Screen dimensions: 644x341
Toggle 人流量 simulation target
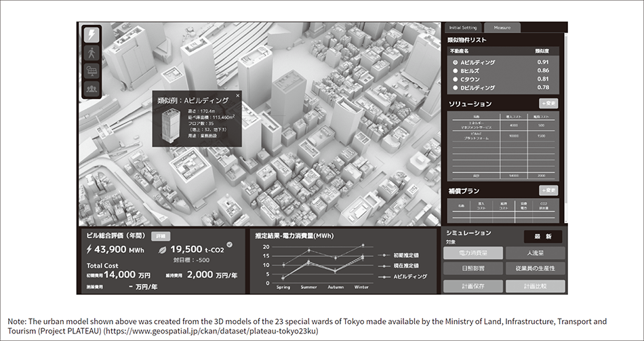[535, 253]
